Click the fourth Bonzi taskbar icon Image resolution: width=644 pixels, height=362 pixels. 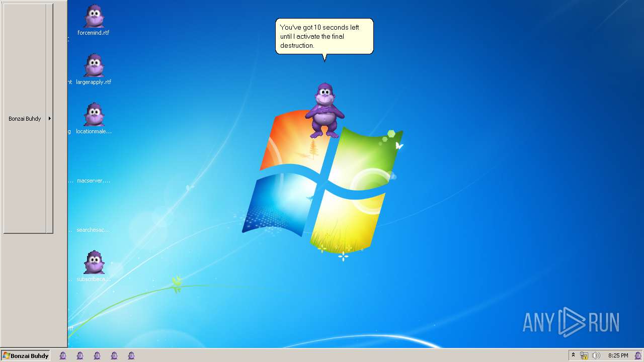point(114,355)
